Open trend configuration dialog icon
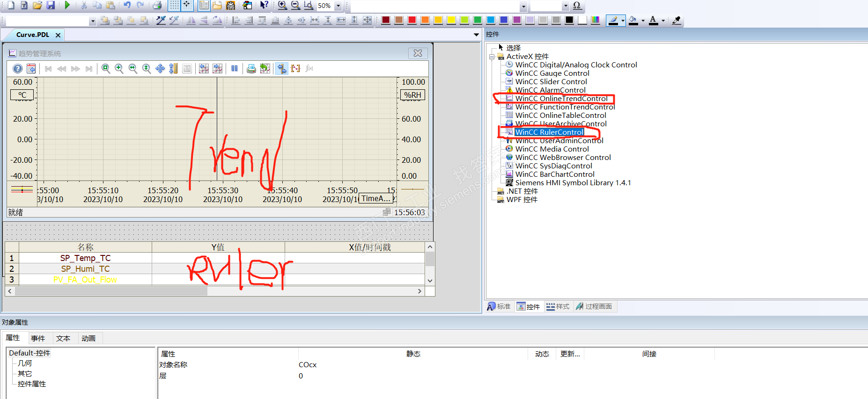The image size is (868, 399). (x=31, y=68)
